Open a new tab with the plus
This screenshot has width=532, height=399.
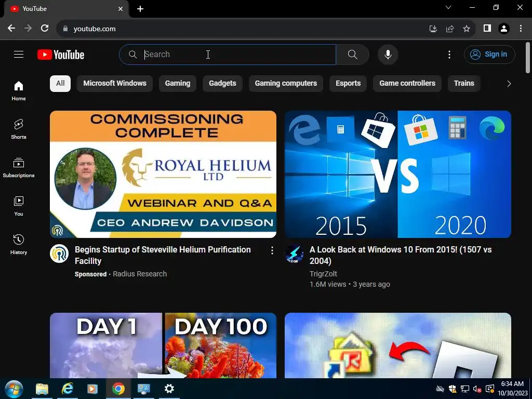(x=140, y=9)
